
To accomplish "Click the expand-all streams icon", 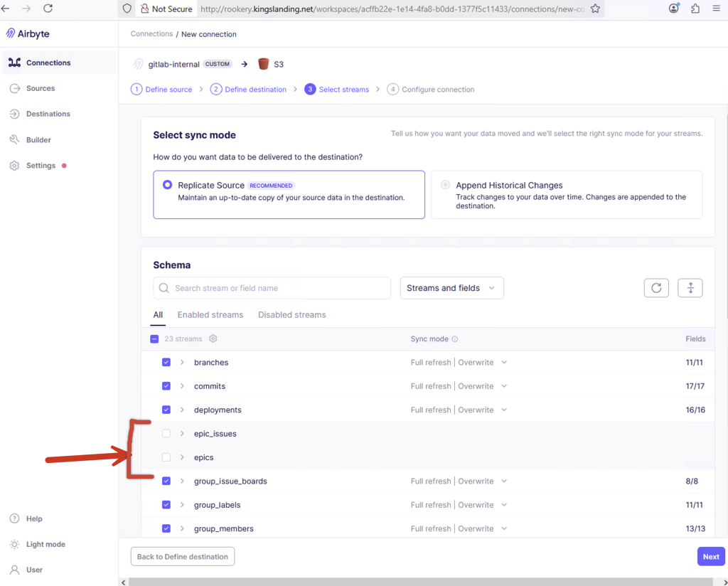I will click(690, 287).
